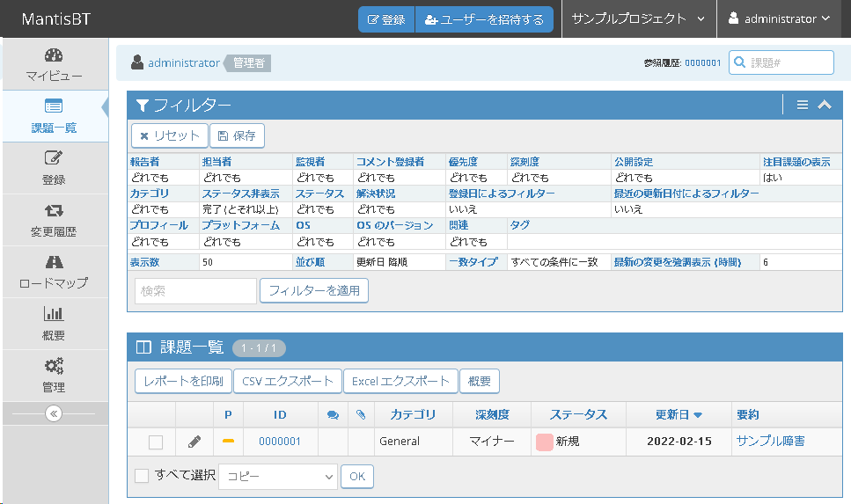The height and width of the screenshot is (504, 851).
Task: Open the コピー bulk action dropdown
Action: (x=278, y=477)
